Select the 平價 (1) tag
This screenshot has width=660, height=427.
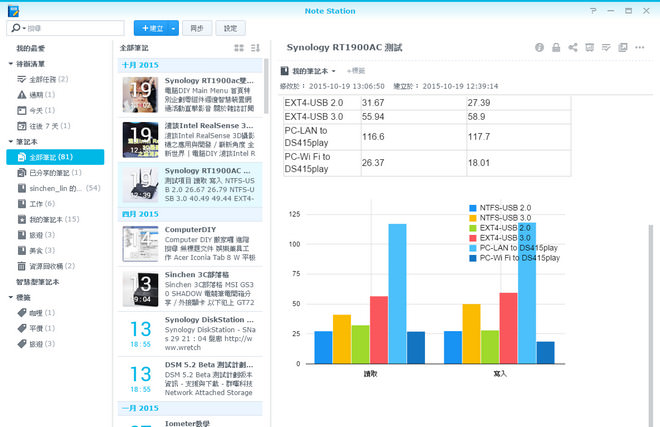(x=36, y=328)
